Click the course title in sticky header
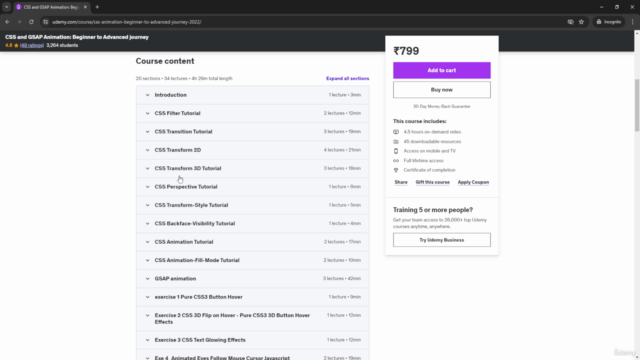640x360 pixels. coord(77,37)
